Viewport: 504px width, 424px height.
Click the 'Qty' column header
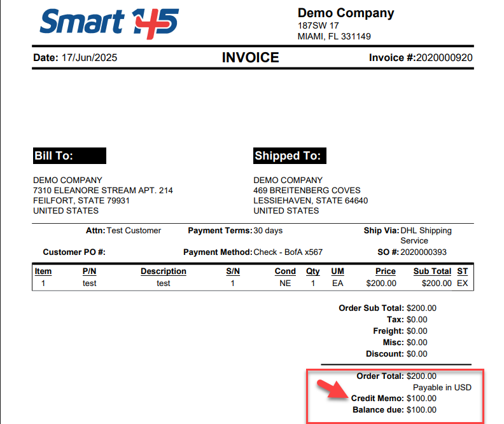click(x=312, y=271)
